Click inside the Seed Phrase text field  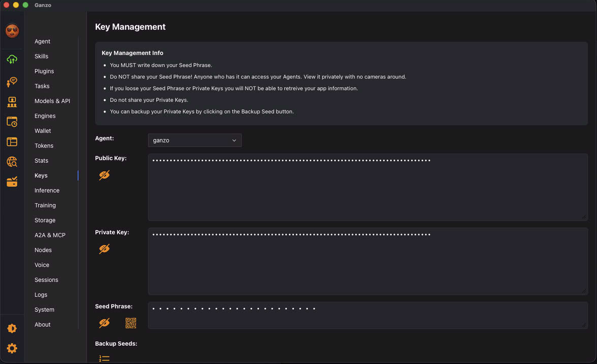tap(368, 315)
